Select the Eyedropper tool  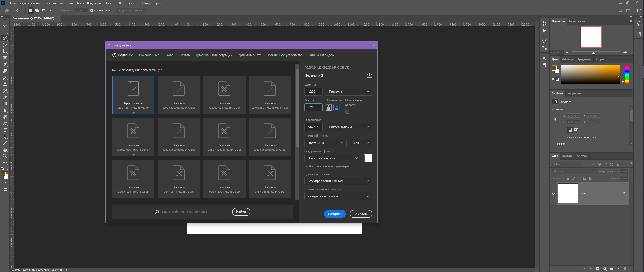pyautogui.click(x=5, y=64)
